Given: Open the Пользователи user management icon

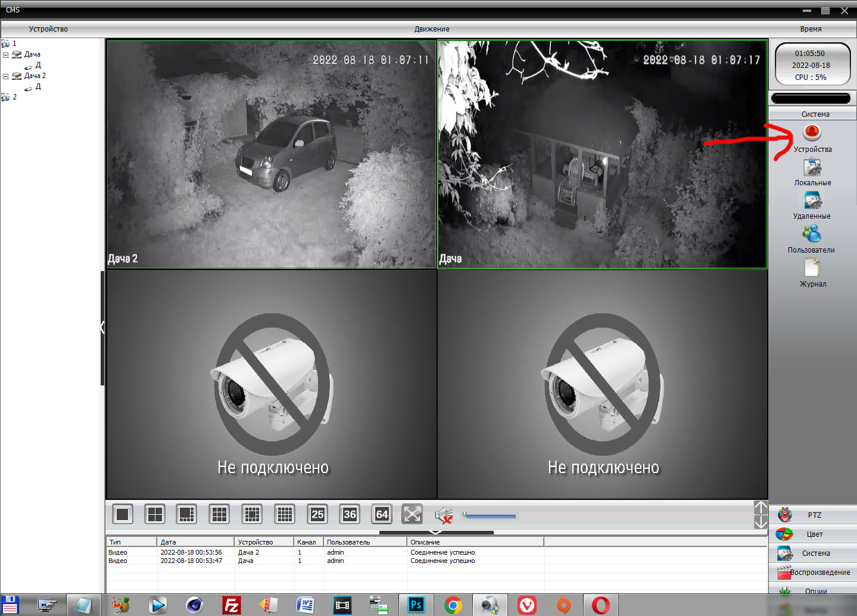Looking at the screenshot, I should pyautogui.click(x=811, y=234).
